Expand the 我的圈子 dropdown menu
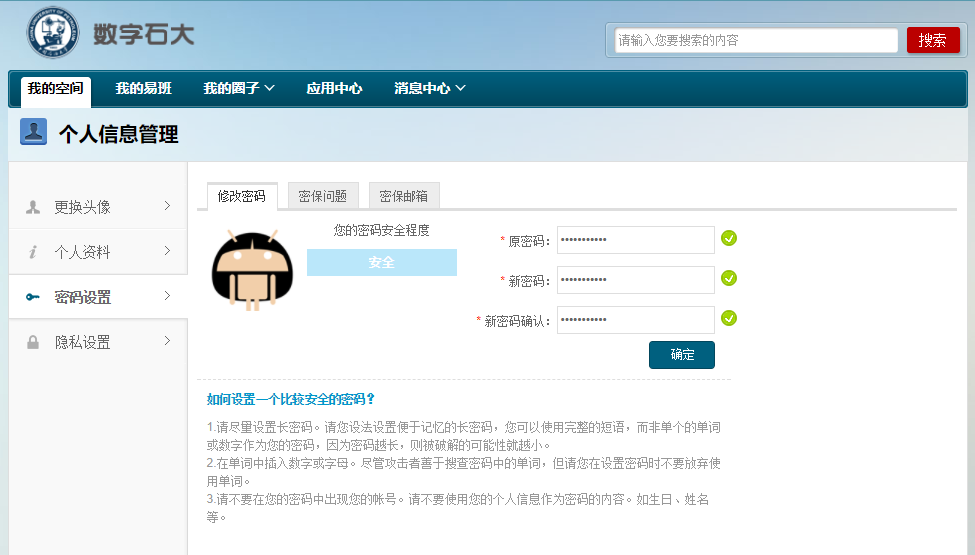This screenshot has width=975, height=555. point(239,88)
